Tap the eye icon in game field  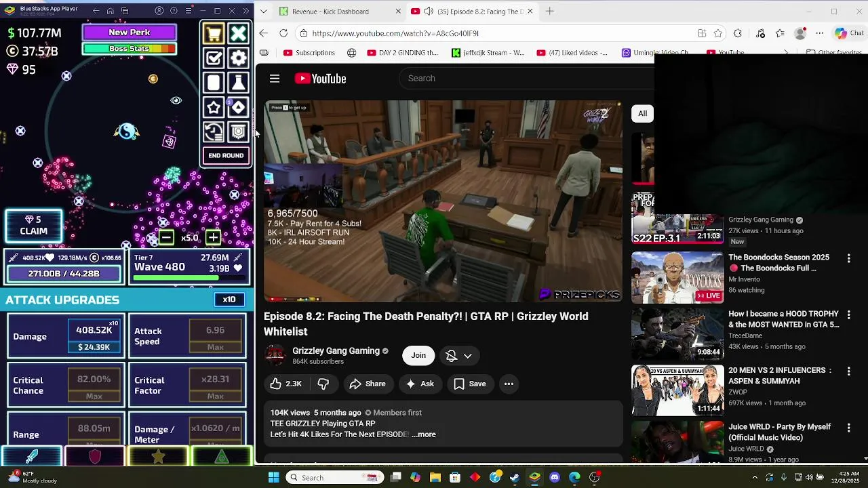176,100
